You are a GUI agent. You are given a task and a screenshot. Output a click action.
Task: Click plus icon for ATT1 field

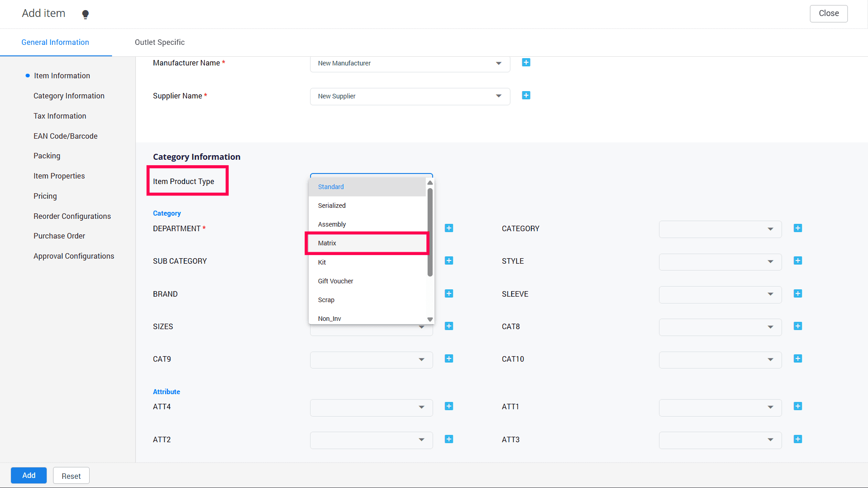[x=798, y=406]
